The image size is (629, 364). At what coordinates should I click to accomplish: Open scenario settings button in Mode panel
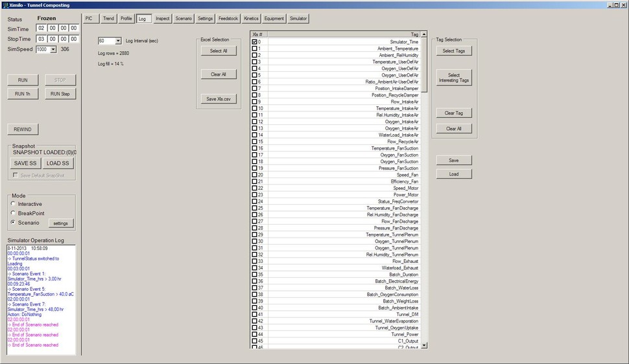tap(60, 223)
